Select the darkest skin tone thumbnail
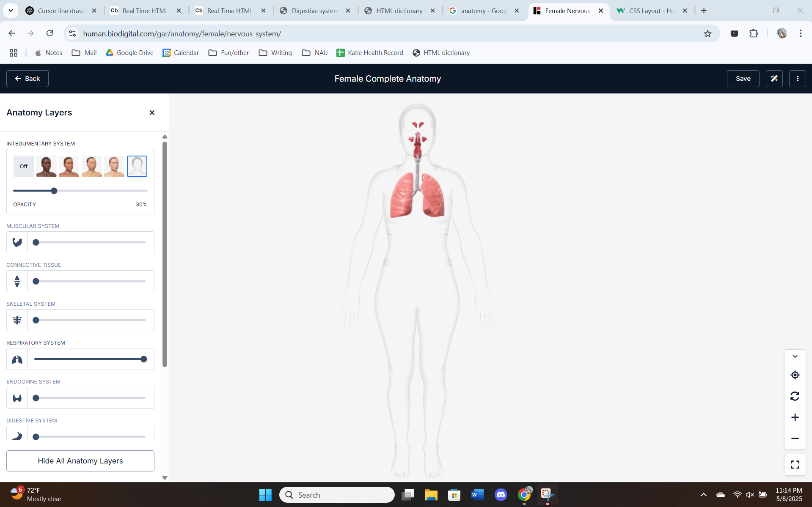This screenshot has height=507, width=812. [46, 166]
